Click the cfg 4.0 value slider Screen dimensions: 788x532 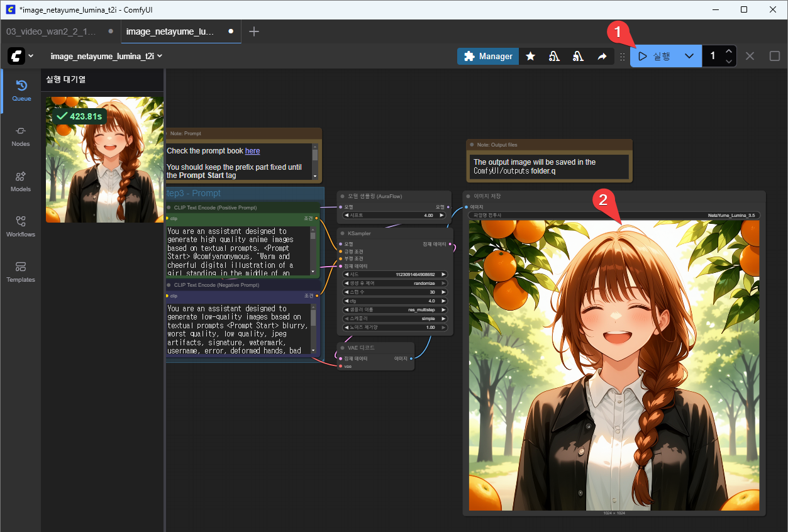395,301
